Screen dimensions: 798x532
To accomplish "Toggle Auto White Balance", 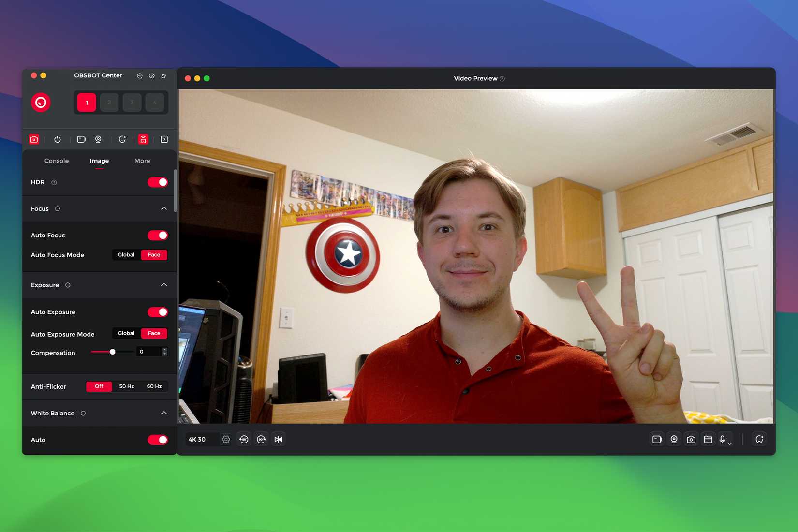I will pyautogui.click(x=157, y=440).
